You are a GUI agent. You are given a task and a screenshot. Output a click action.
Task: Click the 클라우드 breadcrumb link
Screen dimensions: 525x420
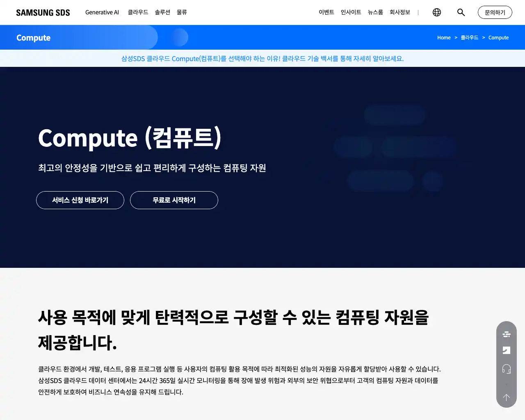[470, 37]
